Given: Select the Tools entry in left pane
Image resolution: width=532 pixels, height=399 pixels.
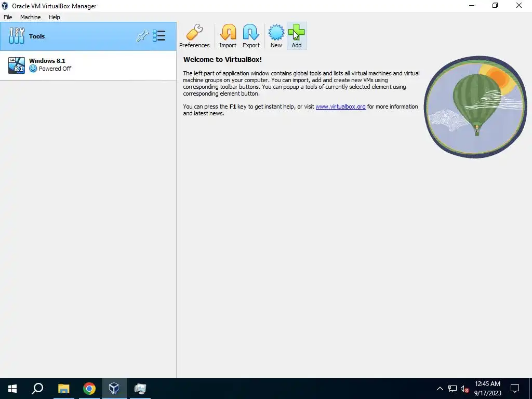Looking at the screenshot, I should [88, 36].
